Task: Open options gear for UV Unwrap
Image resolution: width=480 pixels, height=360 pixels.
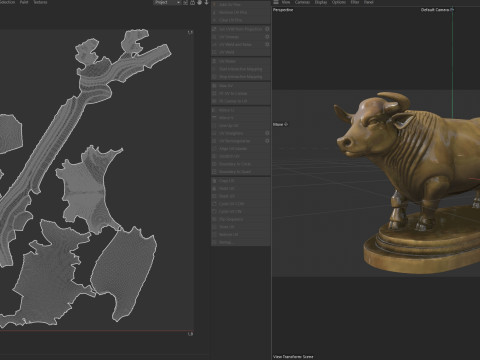Action: tap(267, 37)
